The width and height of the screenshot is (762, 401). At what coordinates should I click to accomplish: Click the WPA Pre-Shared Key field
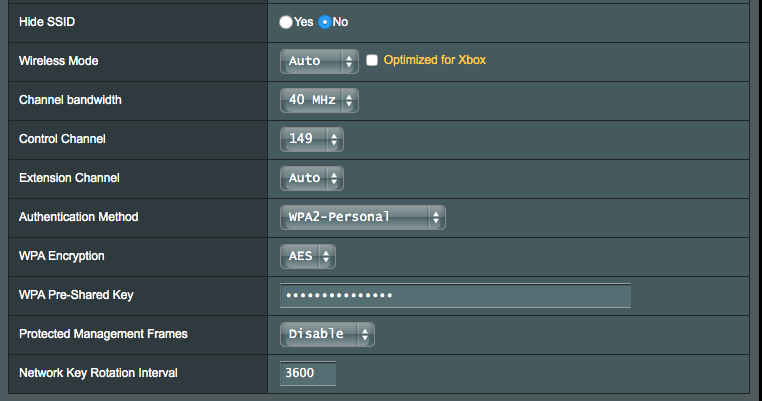[x=455, y=295]
